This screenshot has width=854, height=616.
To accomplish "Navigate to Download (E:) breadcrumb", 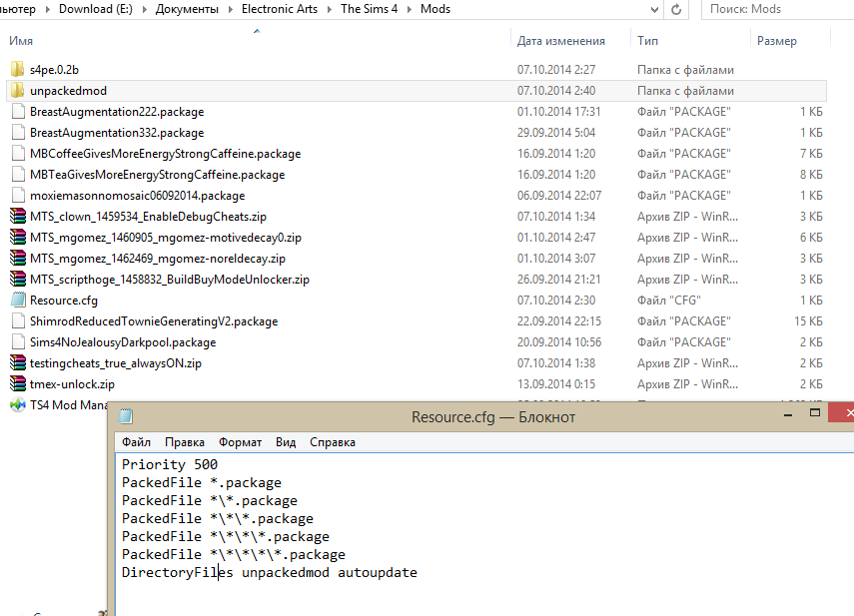I will tap(95, 9).
